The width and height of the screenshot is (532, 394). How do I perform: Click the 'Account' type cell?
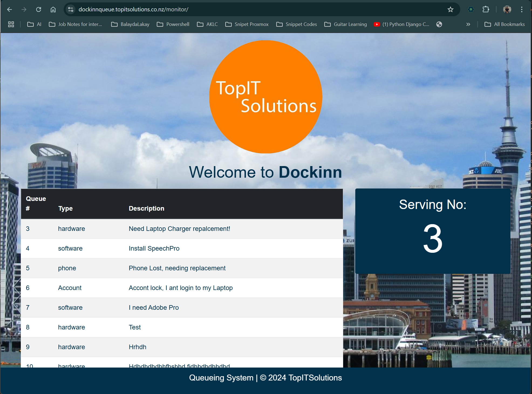(70, 288)
